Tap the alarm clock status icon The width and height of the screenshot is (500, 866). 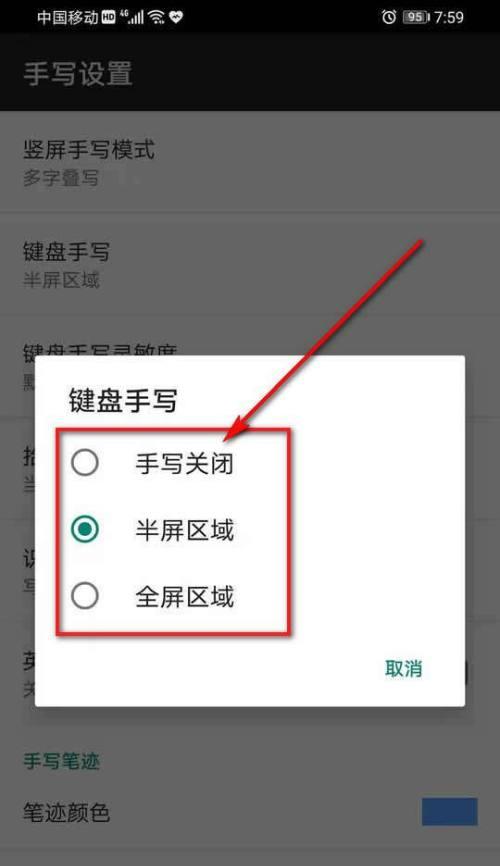389,17
